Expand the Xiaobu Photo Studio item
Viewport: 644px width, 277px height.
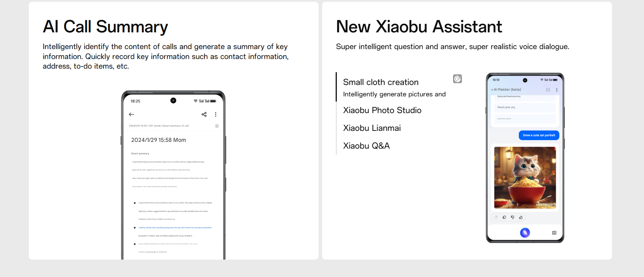point(382,110)
